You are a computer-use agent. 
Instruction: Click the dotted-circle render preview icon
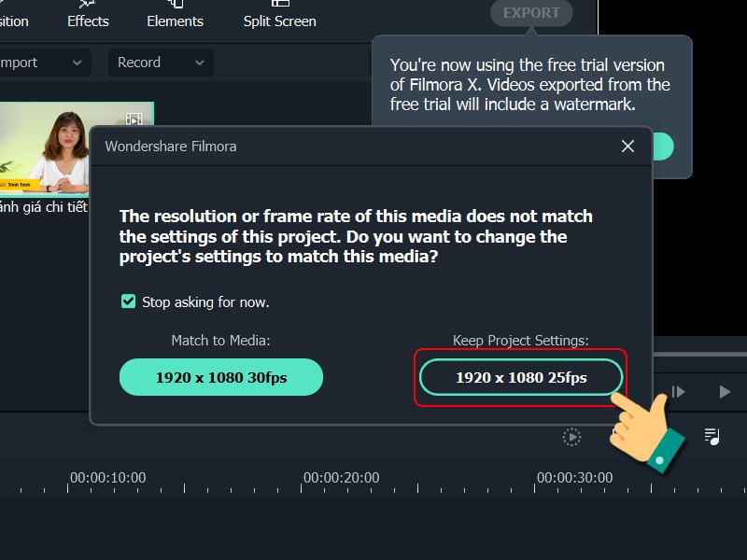click(571, 436)
